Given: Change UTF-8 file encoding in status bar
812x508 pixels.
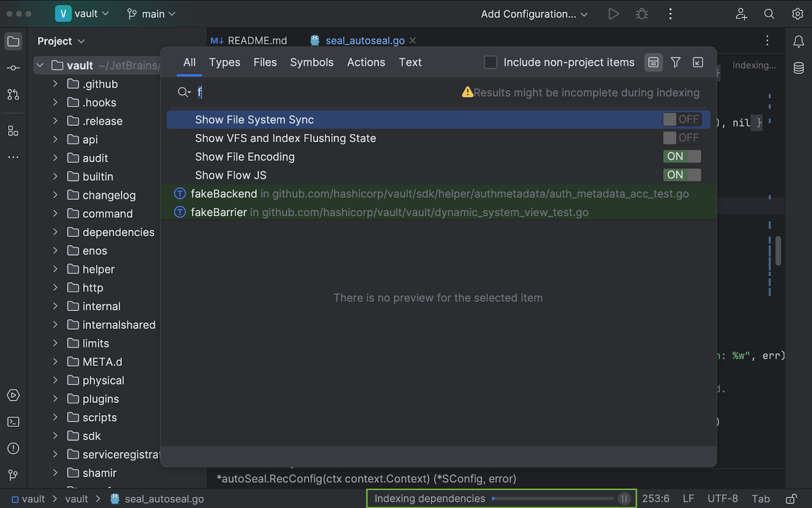Looking at the screenshot, I should point(723,499).
